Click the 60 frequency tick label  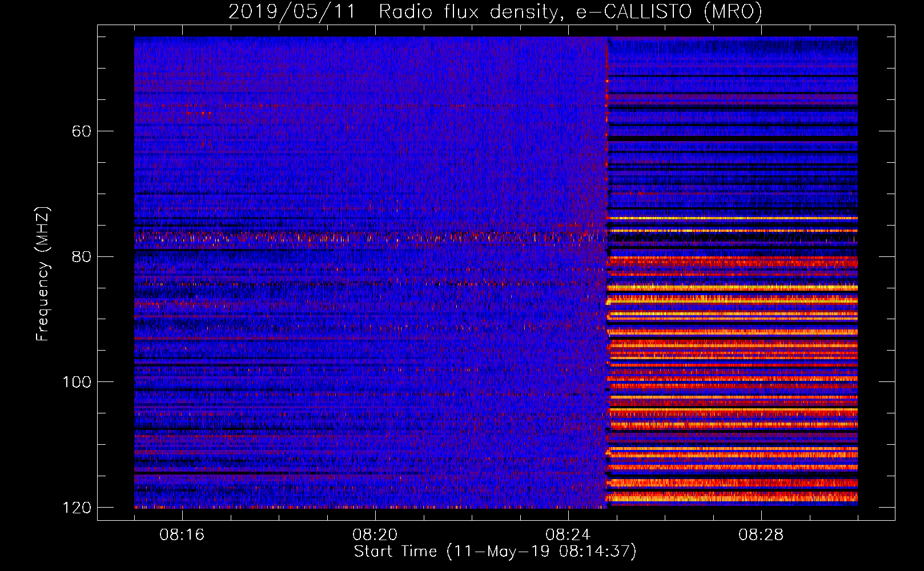point(82,131)
